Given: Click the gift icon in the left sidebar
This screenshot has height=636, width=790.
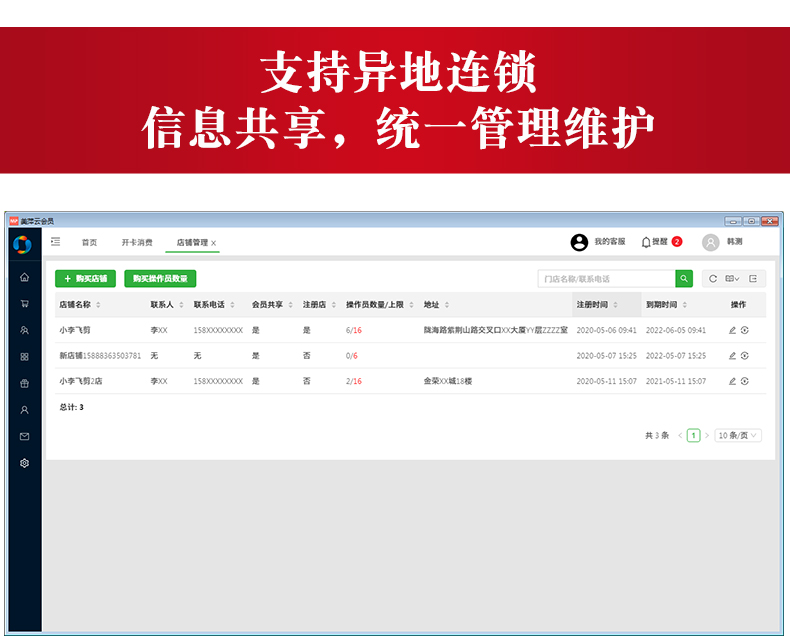Looking at the screenshot, I should [x=24, y=383].
